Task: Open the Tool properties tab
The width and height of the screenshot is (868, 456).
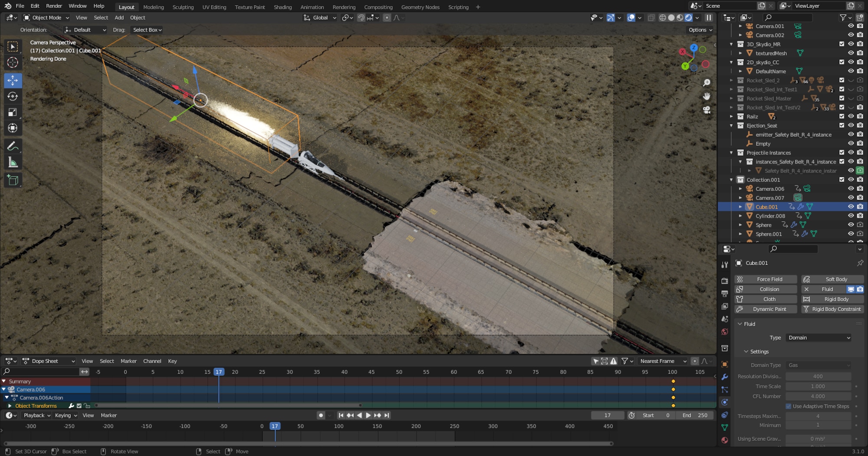Action: click(x=724, y=265)
